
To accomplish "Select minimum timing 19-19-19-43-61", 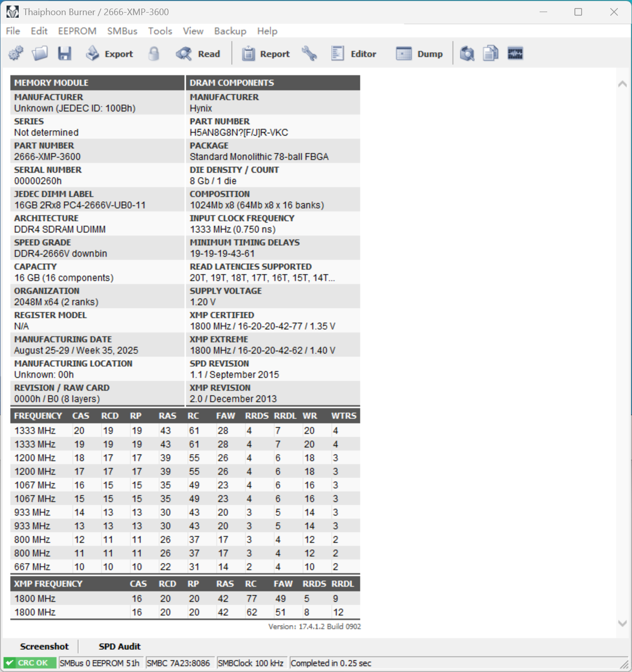I will pyautogui.click(x=223, y=254).
